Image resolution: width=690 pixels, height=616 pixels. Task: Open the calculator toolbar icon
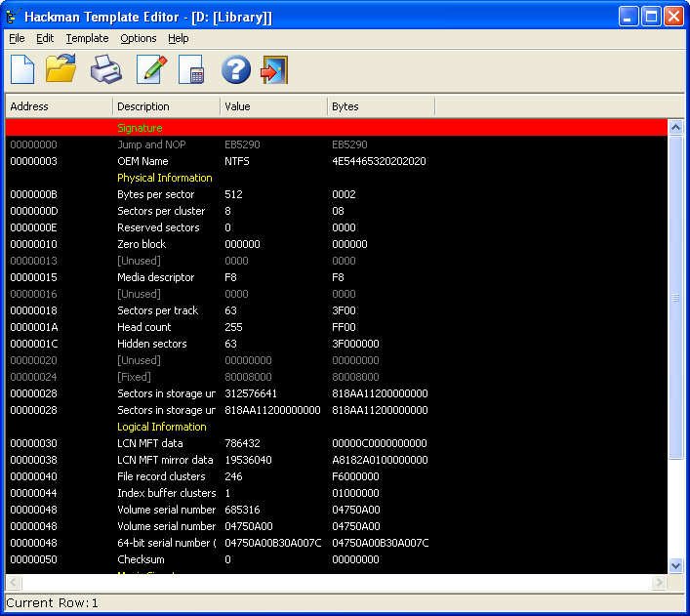pos(192,71)
